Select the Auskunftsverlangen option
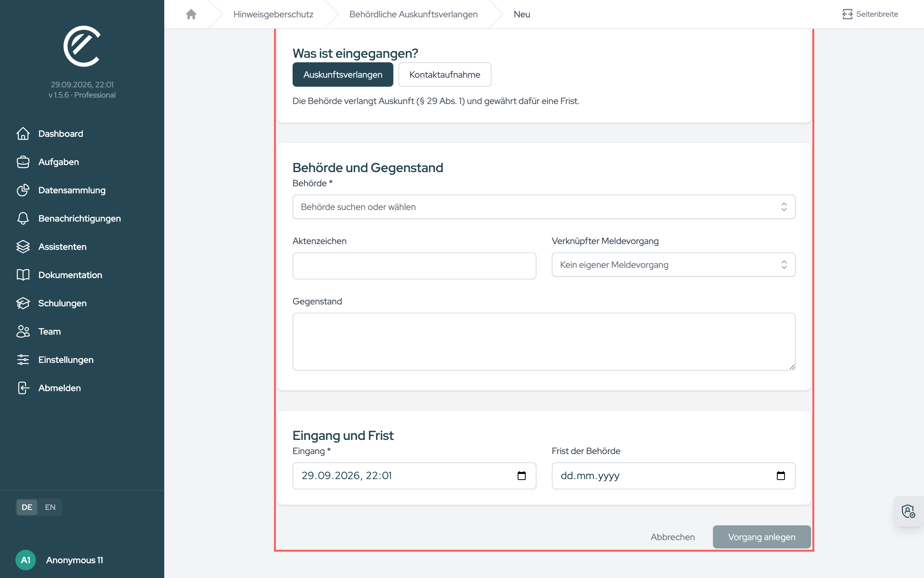This screenshot has width=924, height=578. coord(343,74)
